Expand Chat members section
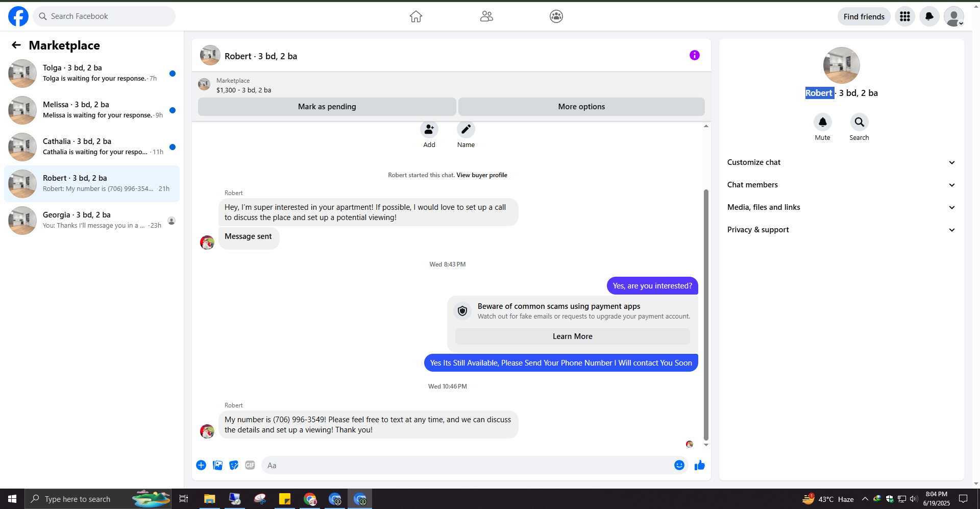 click(x=841, y=185)
